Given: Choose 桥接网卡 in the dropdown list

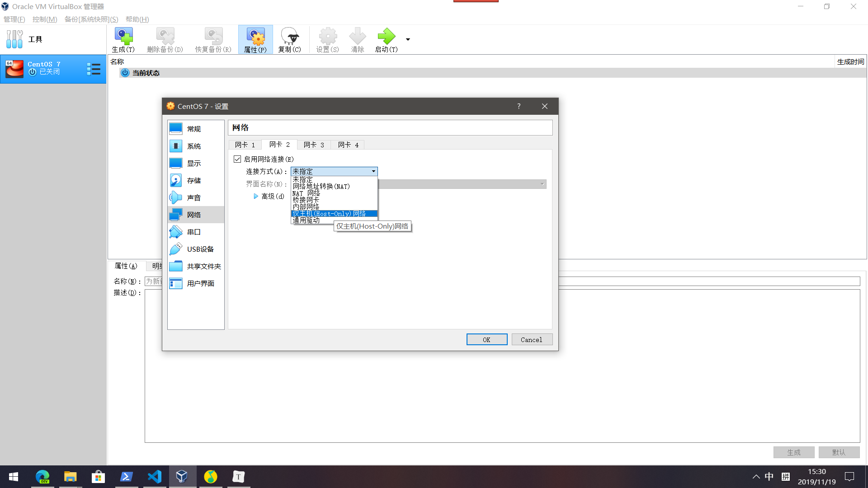Looking at the screenshot, I should [x=306, y=200].
